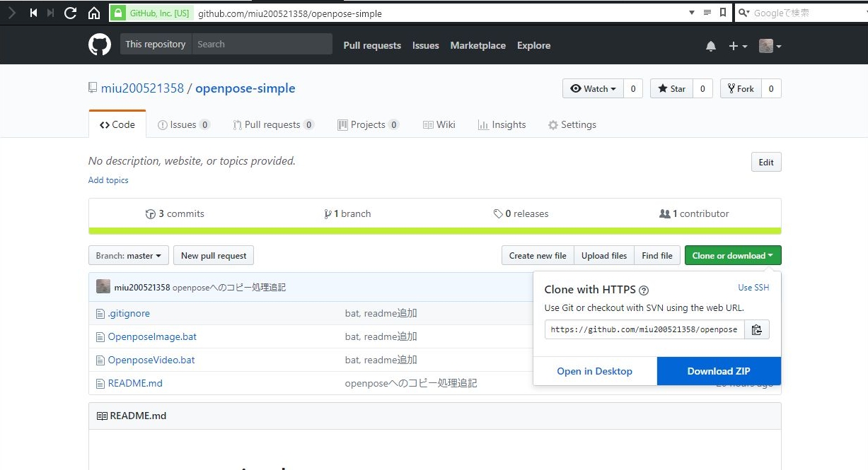Click the green language bar
This screenshot has height=470, width=868.
click(x=434, y=230)
